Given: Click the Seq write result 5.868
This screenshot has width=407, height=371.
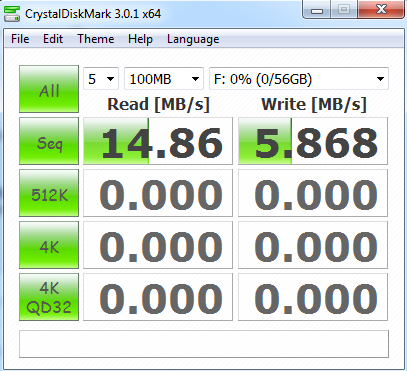Looking at the screenshot, I should pyautogui.click(x=313, y=141).
